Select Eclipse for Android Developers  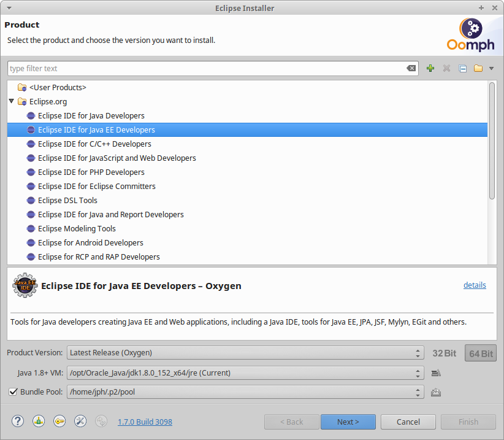pyautogui.click(x=90, y=243)
